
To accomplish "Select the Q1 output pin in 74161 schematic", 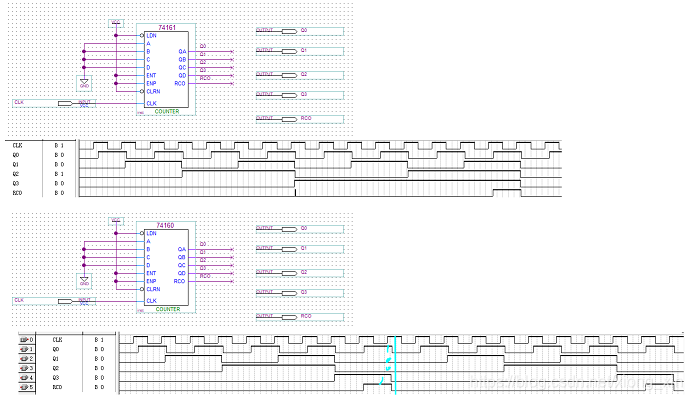I will click(289, 51).
